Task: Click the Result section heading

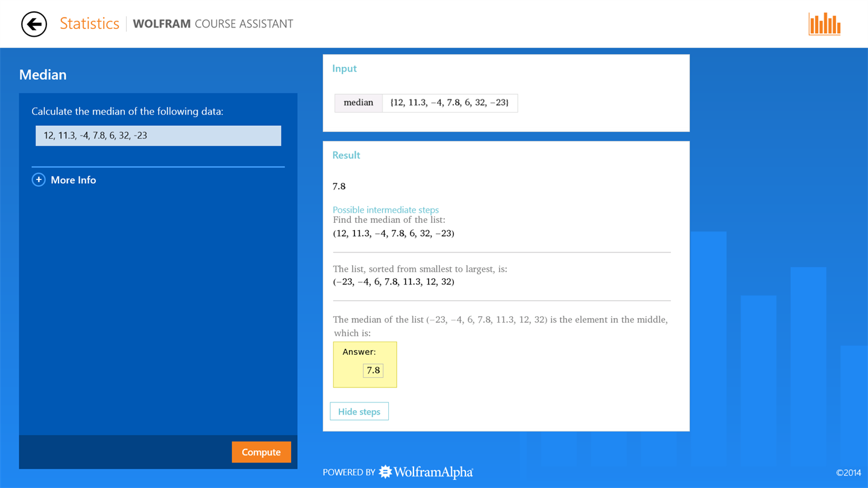Action: 346,155
